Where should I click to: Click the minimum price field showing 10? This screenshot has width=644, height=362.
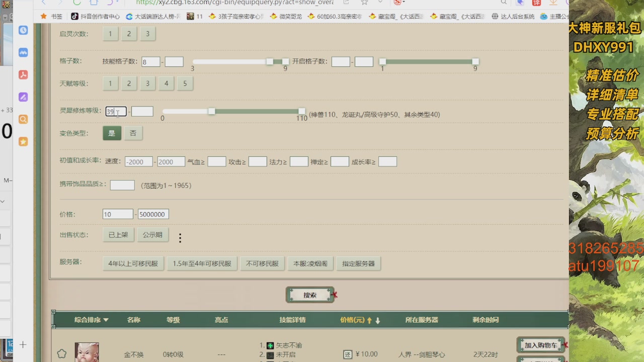[118, 214]
